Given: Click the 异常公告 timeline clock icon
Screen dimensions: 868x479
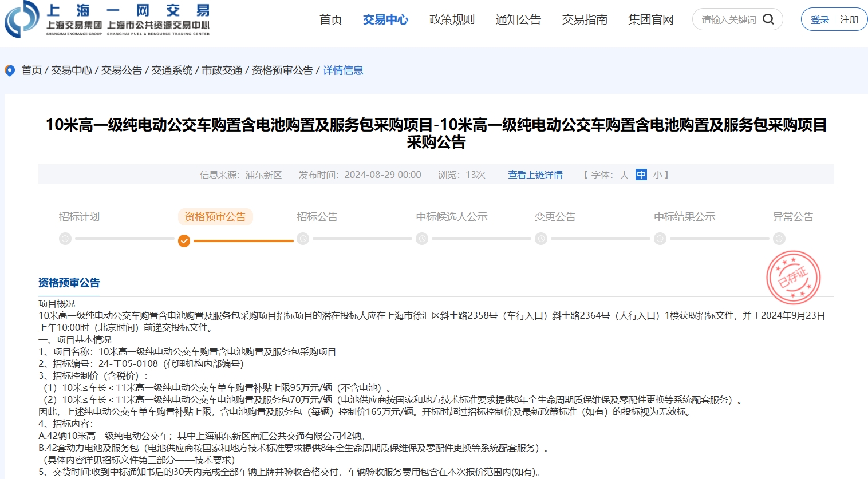Looking at the screenshot, I should [779, 239].
